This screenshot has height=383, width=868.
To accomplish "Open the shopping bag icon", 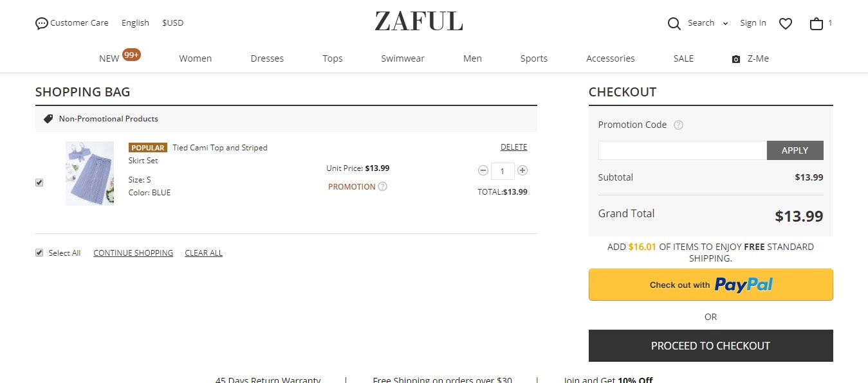I will click(817, 24).
